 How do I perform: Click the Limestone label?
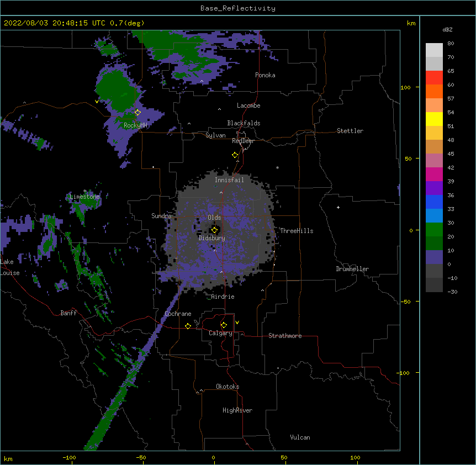[84, 197]
